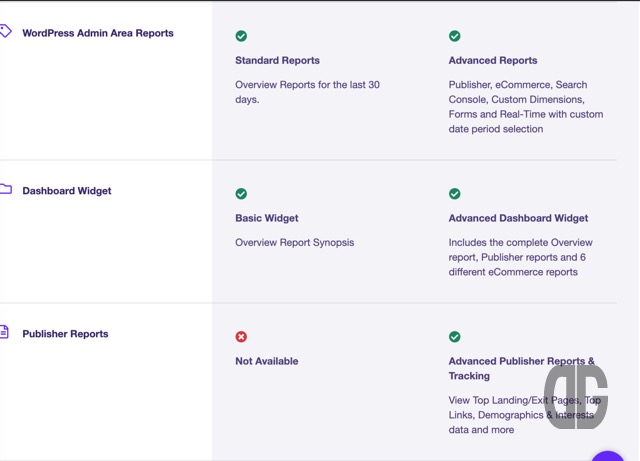Click the green check above Standard Reports
This screenshot has width=640, height=461.
241,36
